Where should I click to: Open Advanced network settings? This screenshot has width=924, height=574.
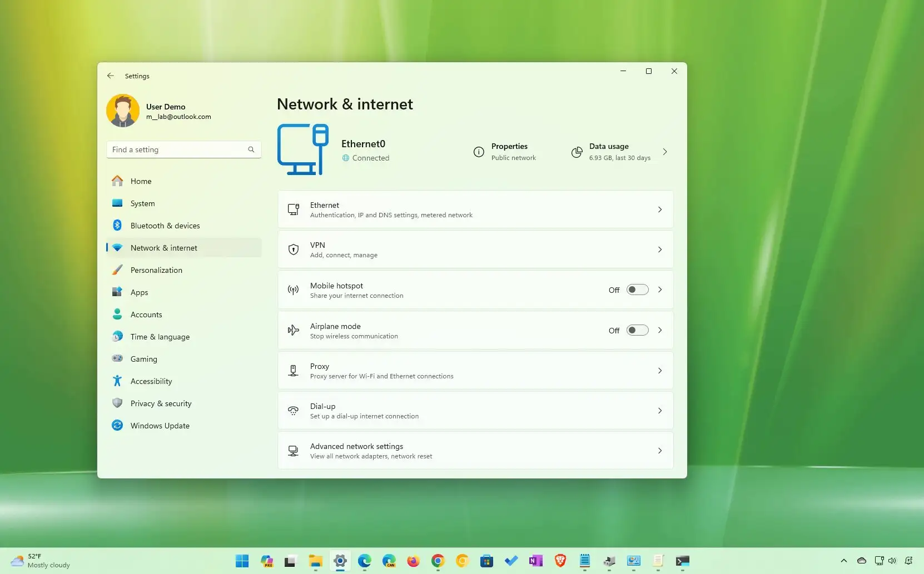pyautogui.click(x=475, y=451)
